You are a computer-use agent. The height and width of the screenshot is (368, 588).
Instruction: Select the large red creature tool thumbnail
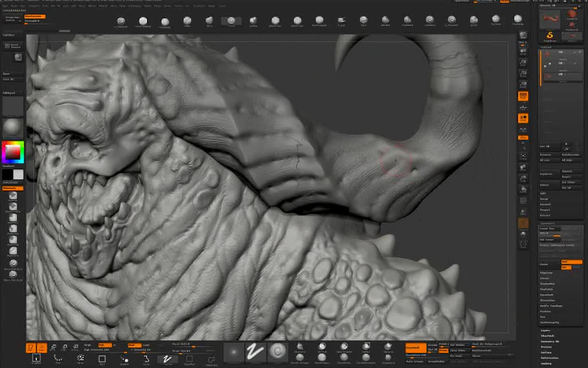(550, 20)
